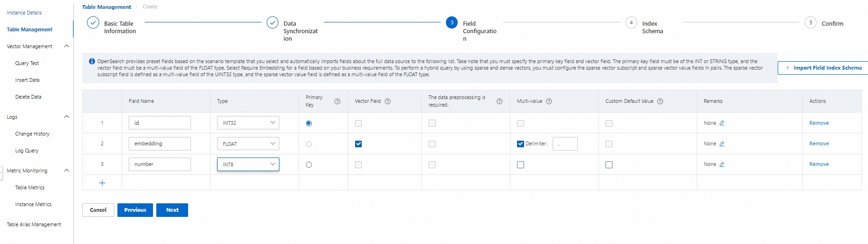Click the Multi-value help icon

[549, 101]
